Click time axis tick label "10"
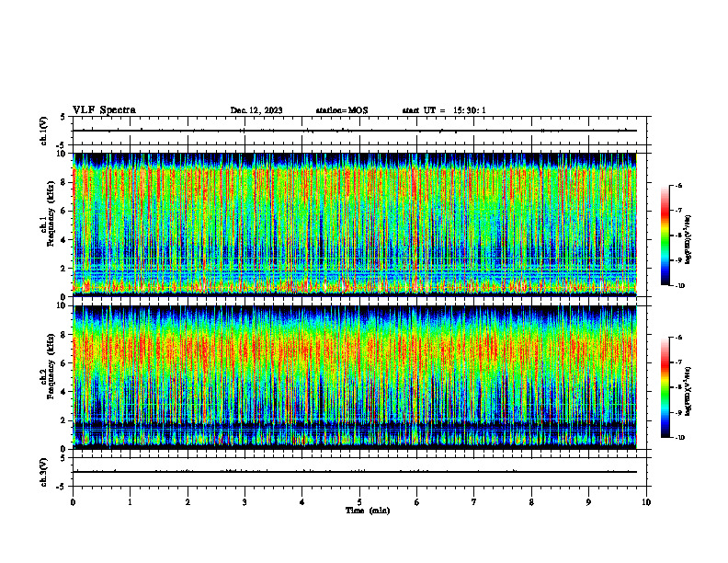The height and width of the screenshot is (563, 728). (646, 502)
